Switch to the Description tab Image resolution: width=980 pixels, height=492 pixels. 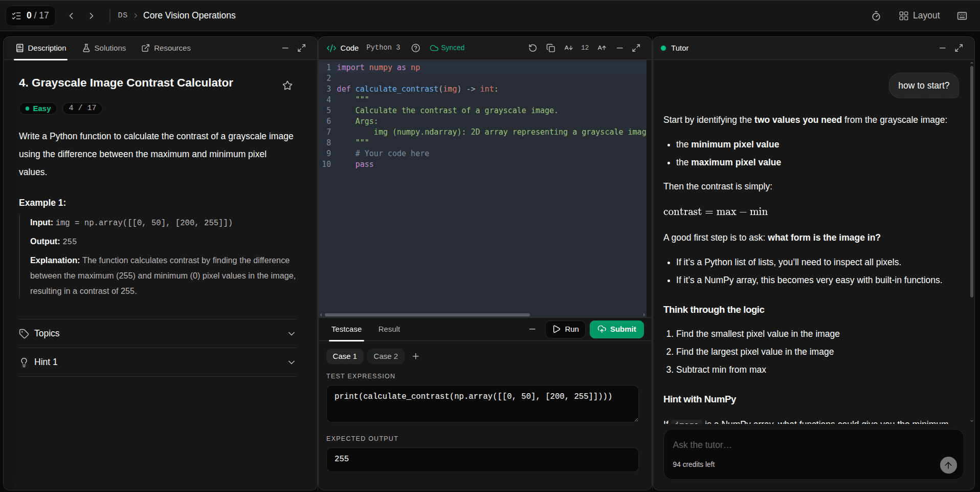41,48
